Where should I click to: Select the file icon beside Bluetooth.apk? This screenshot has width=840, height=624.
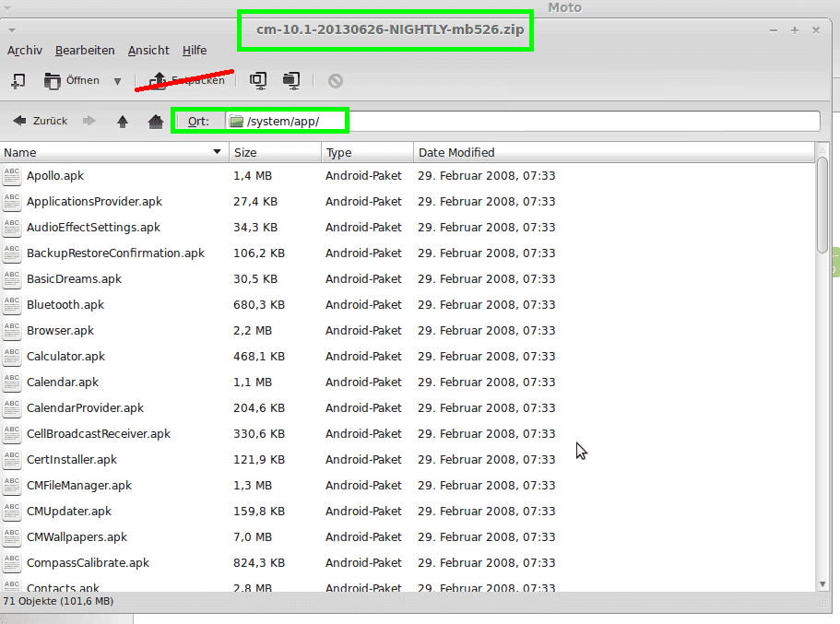(x=12, y=305)
